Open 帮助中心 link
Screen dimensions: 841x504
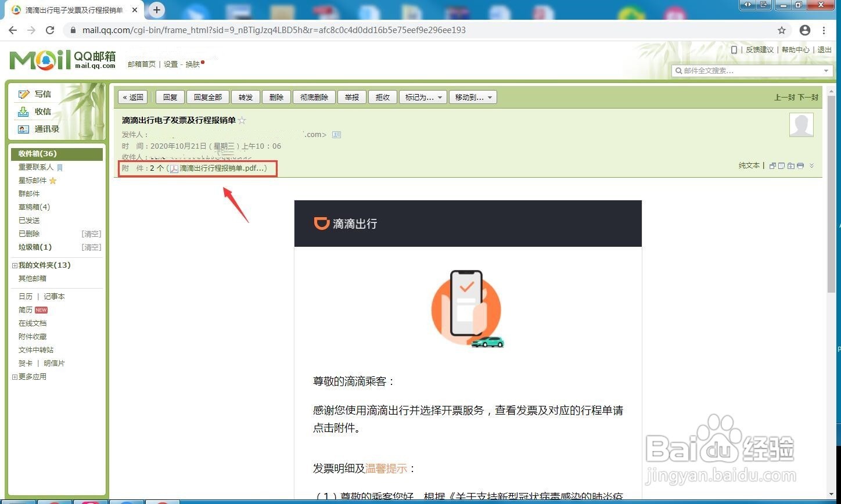point(796,50)
